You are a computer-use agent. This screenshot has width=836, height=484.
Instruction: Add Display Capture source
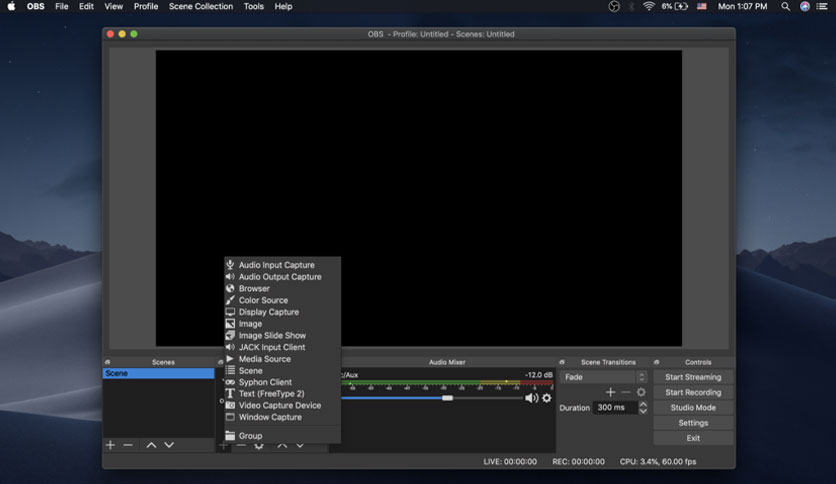283,312
